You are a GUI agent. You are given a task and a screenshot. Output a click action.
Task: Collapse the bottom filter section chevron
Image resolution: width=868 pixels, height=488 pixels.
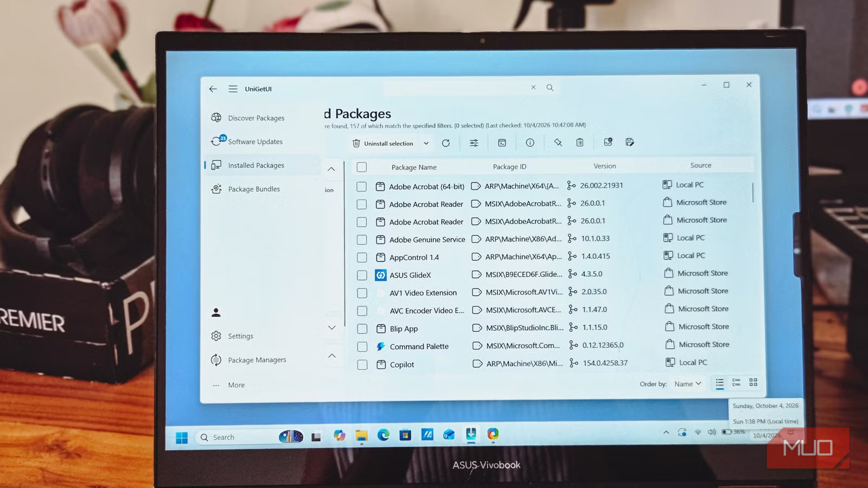[x=332, y=356]
